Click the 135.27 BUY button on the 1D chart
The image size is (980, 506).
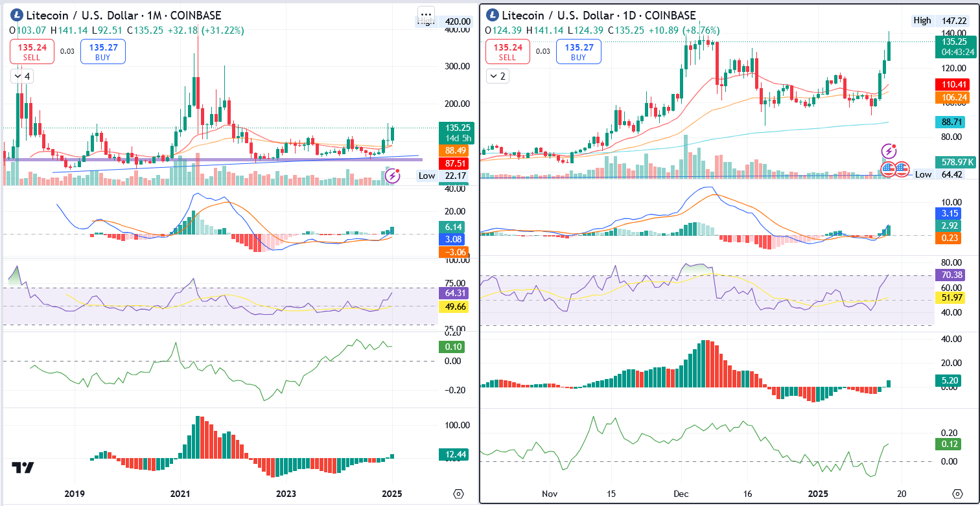[578, 52]
